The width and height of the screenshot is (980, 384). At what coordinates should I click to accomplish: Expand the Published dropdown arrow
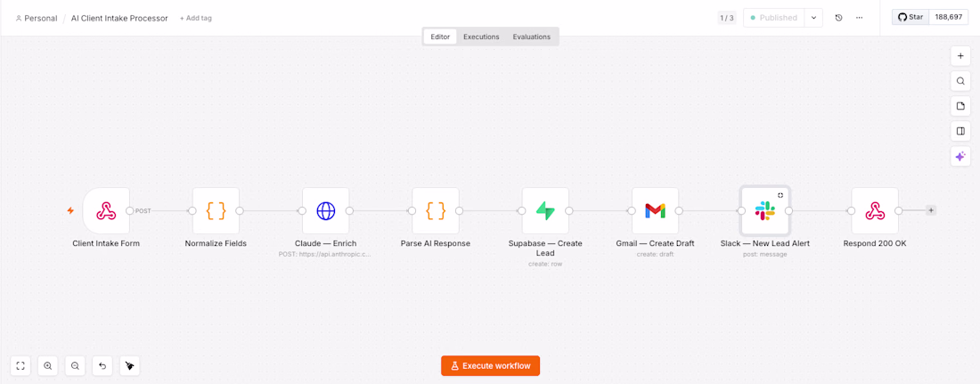click(x=813, y=18)
